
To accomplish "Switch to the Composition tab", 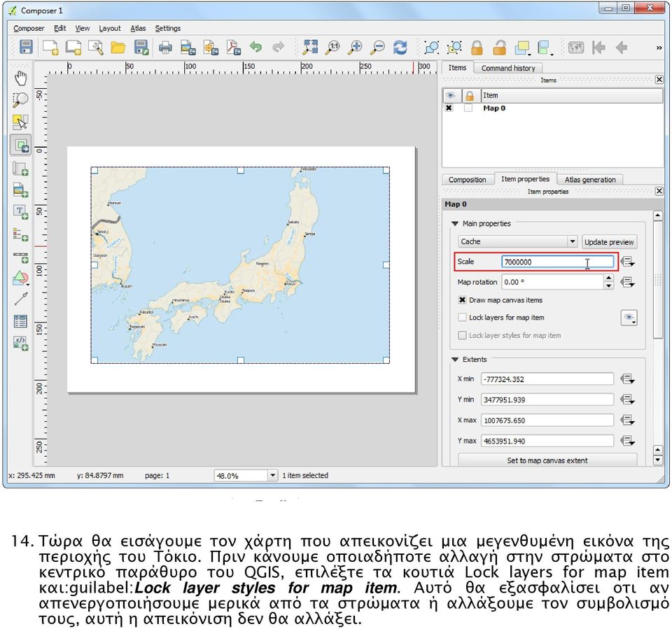I will click(467, 180).
